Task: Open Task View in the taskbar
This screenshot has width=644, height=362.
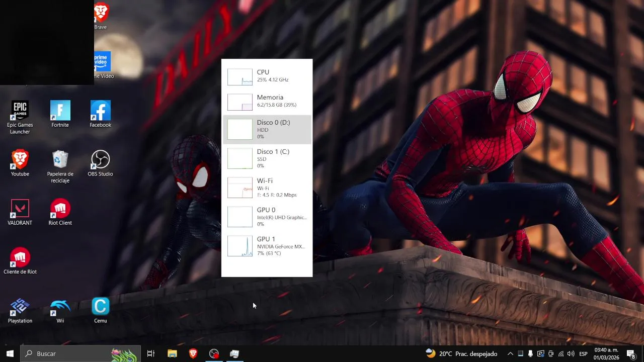Action: tap(150, 354)
